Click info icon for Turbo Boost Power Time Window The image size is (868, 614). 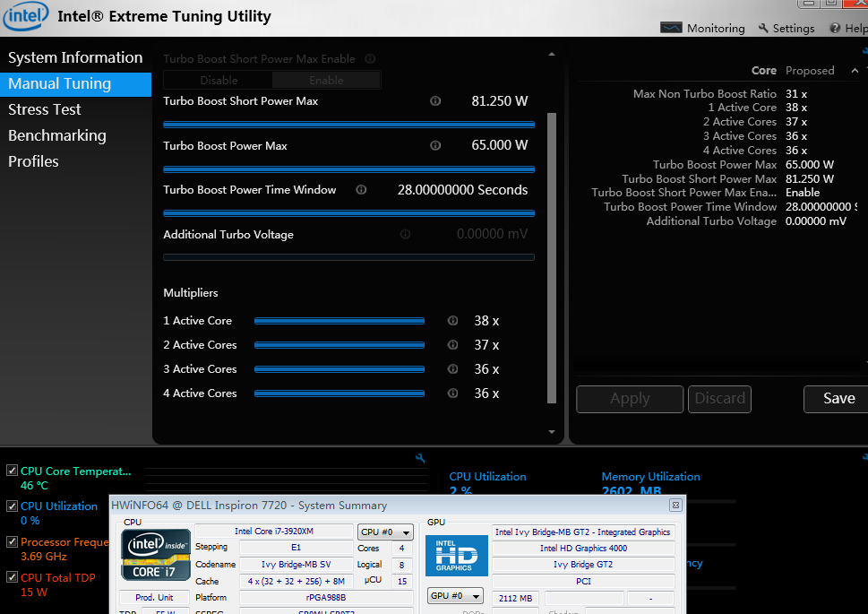362,189
